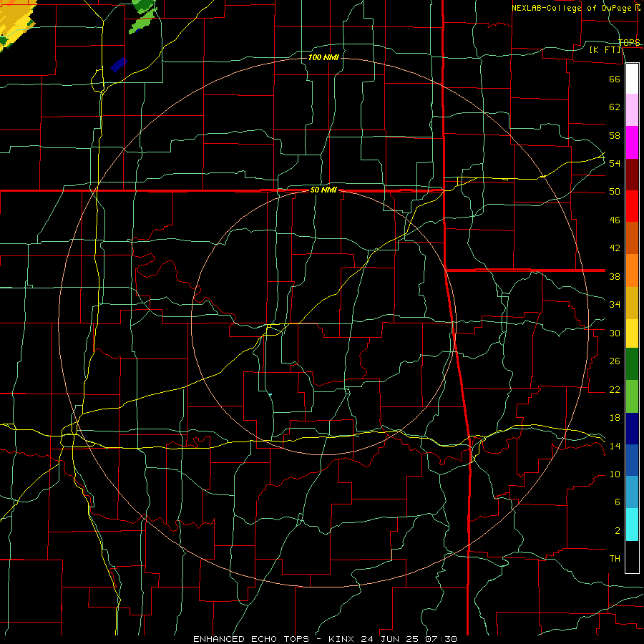Click the legend value '30'
This screenshot has height=644, width=644.
615,333
